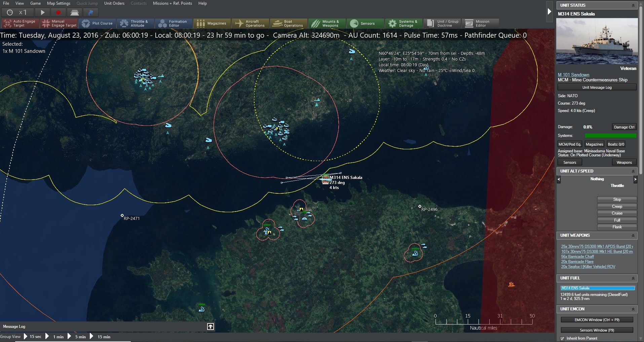
Task: Collapse the UNIT ALT / SPEED section
Action: [634, 171]
